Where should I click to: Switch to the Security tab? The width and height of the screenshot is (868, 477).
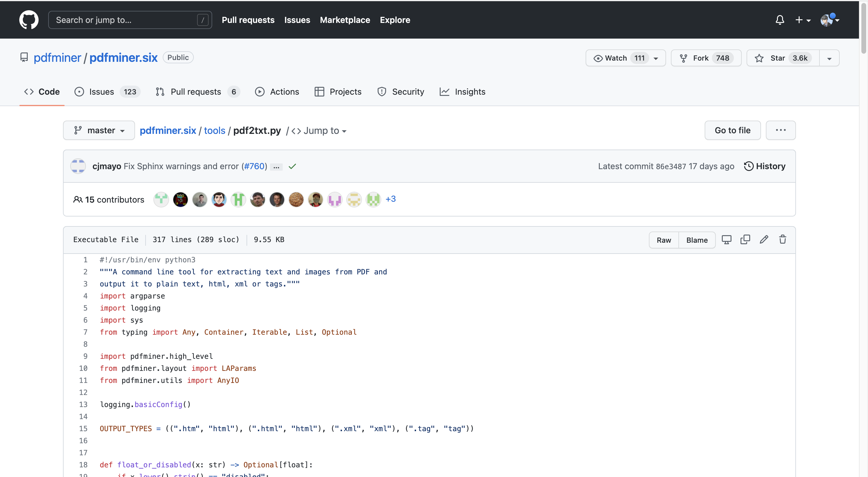coord(401,92)
